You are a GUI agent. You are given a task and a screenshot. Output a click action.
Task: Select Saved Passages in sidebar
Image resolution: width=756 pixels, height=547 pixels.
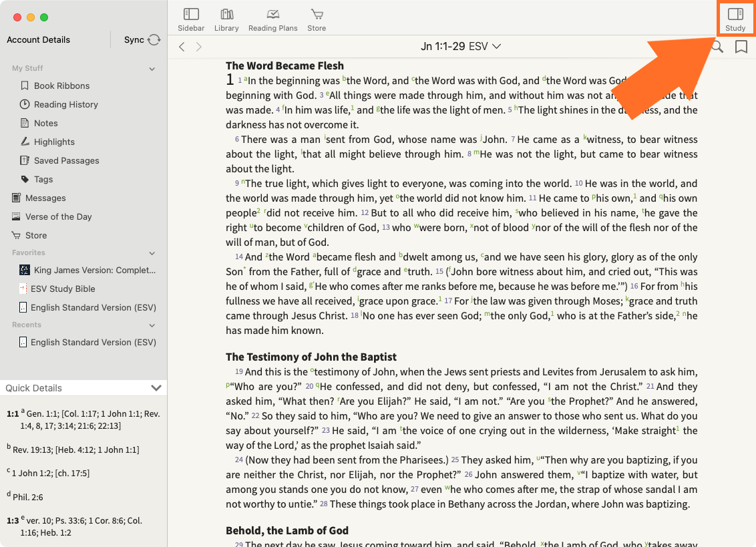[x=67, y=160]
